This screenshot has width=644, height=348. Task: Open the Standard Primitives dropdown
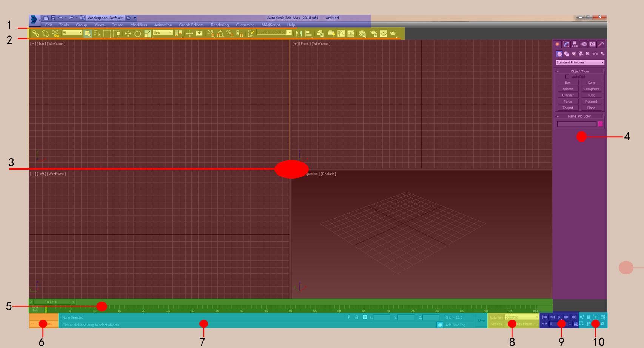click(x=580, y=62)
